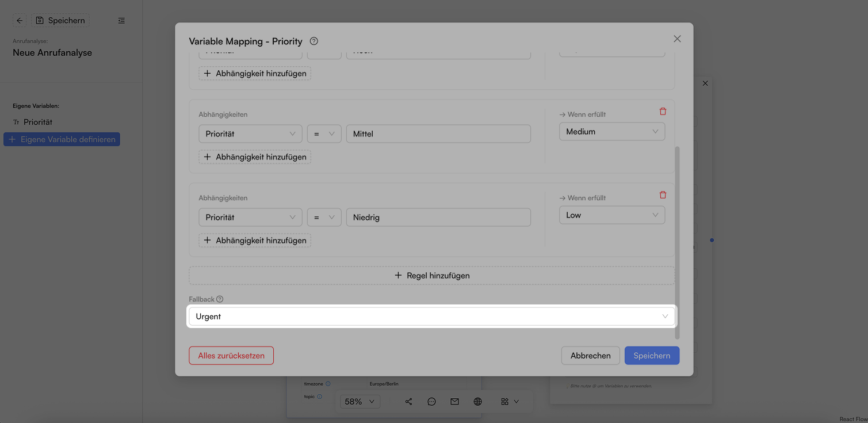Screen dimensions: 868x423
Task: Click help icon beside Variable Mapping - Priority title
Action: click(x=313, y=41)
